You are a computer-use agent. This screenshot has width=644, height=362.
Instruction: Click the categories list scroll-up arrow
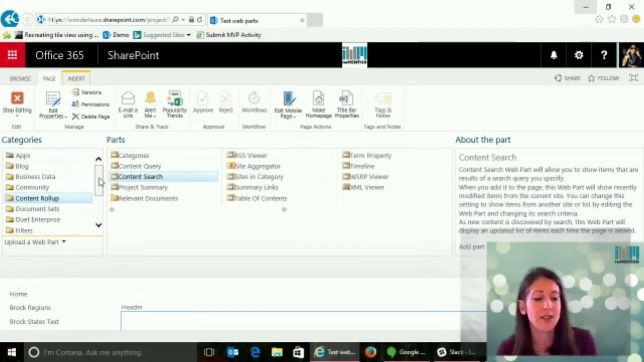pos(98,159)
